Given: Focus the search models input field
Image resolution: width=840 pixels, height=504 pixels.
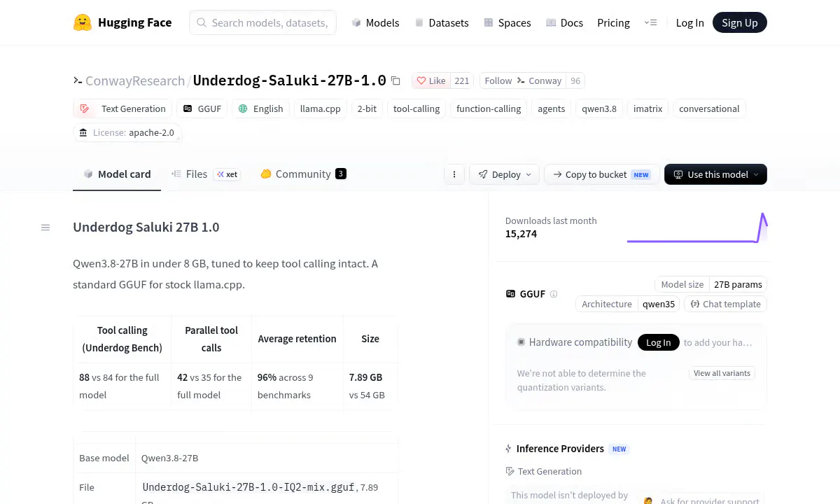Looking at the screenshot, I should [262, 22].
